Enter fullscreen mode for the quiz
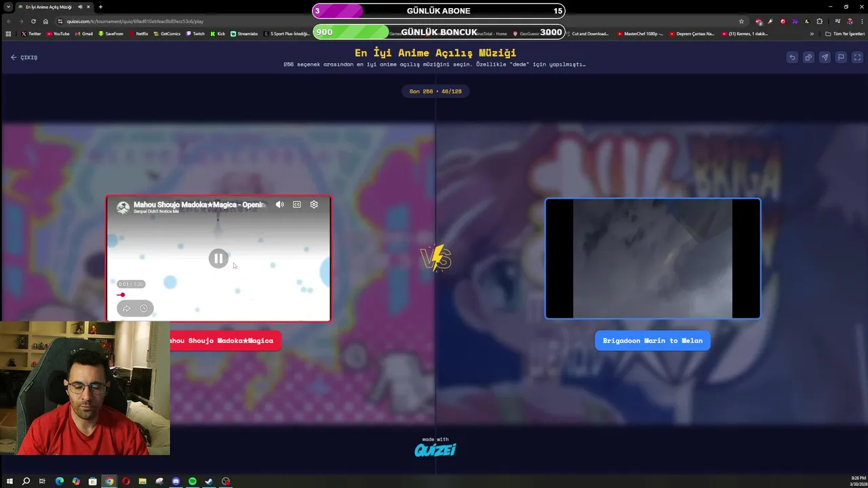The height and width of the screenshot is (488, 868). click(857, 58)
